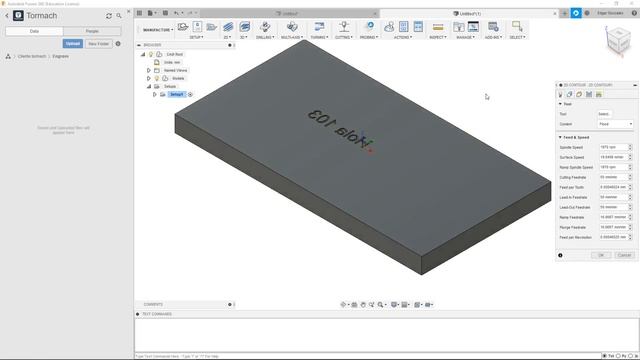Viewport: 640px width, 360px height.
Task: Click the Spindle Speed input field
Action: tap(613, 147)
